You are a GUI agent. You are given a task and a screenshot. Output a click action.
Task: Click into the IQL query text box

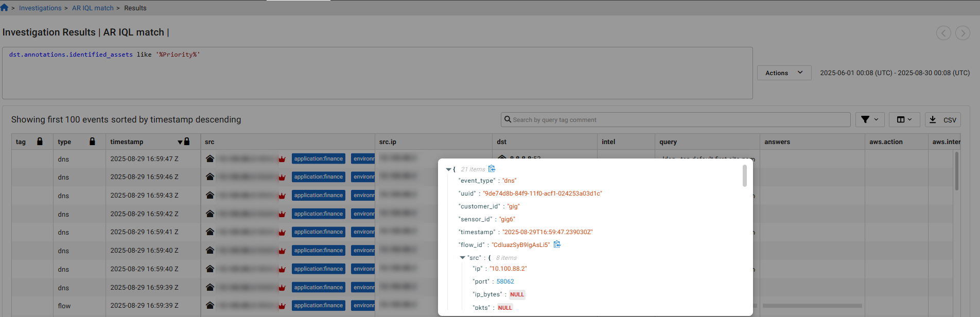click(377, 73)
